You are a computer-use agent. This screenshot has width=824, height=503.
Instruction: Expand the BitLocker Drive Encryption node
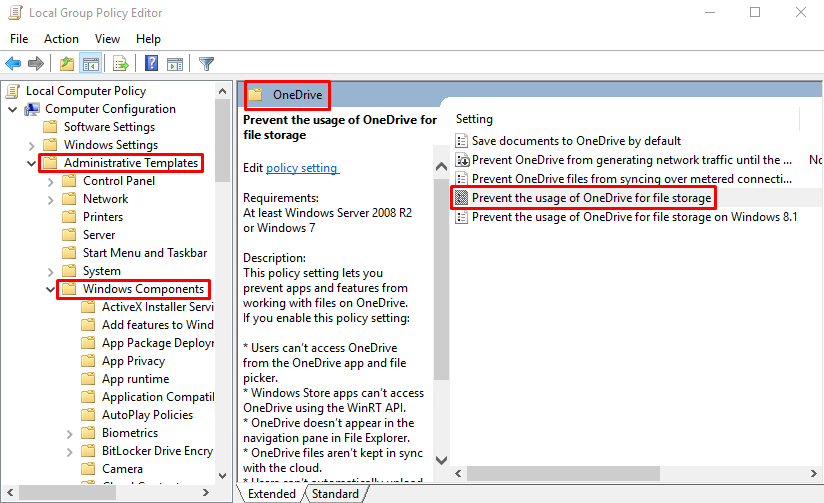(69, 451)
